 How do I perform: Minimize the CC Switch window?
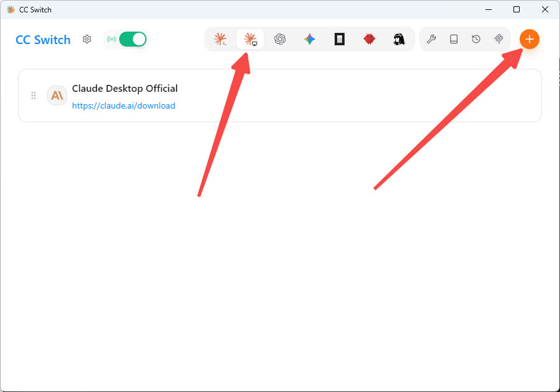pos(489,10)
